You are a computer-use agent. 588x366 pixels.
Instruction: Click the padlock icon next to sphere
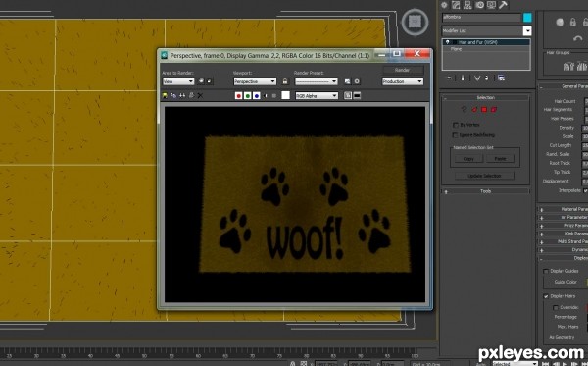coord(573,23)
